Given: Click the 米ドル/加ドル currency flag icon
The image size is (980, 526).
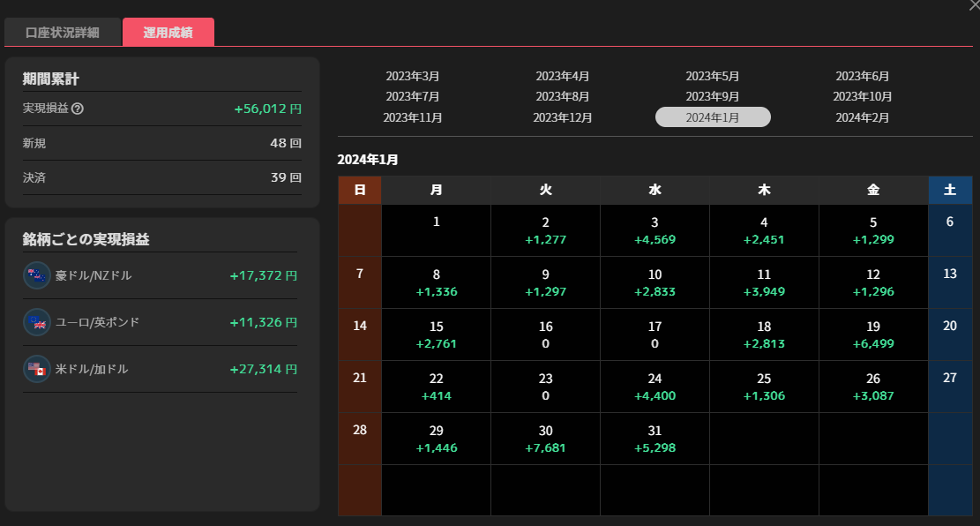Looking at the screenshot, I should coord(37,369).
